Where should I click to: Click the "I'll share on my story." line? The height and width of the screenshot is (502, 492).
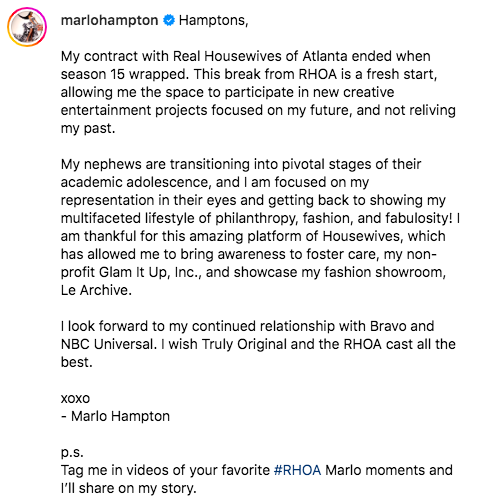tap(129, 488)
